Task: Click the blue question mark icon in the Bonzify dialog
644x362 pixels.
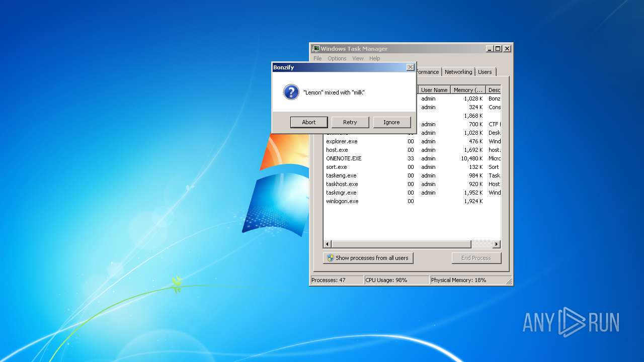Action: point(291,92)
